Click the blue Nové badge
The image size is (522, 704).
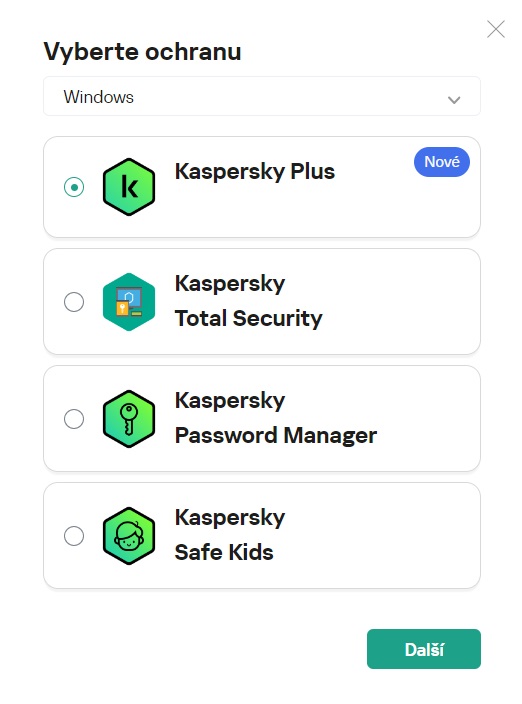coord(442,162)
